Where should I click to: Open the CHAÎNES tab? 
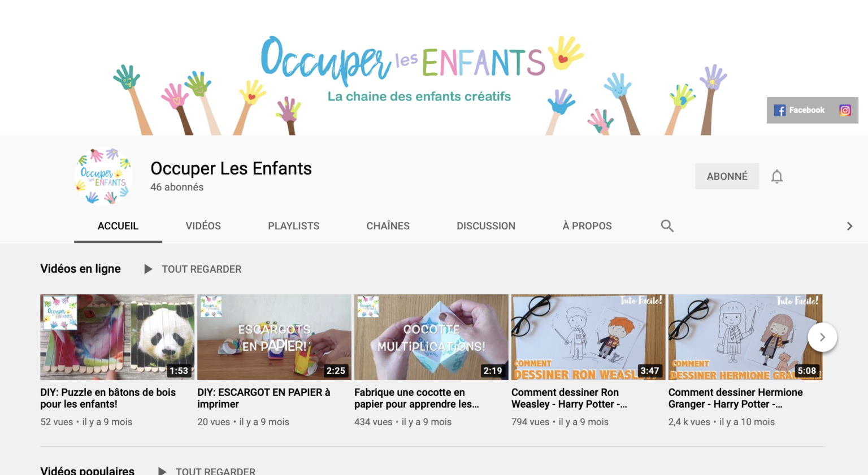[x=388, y=226]
